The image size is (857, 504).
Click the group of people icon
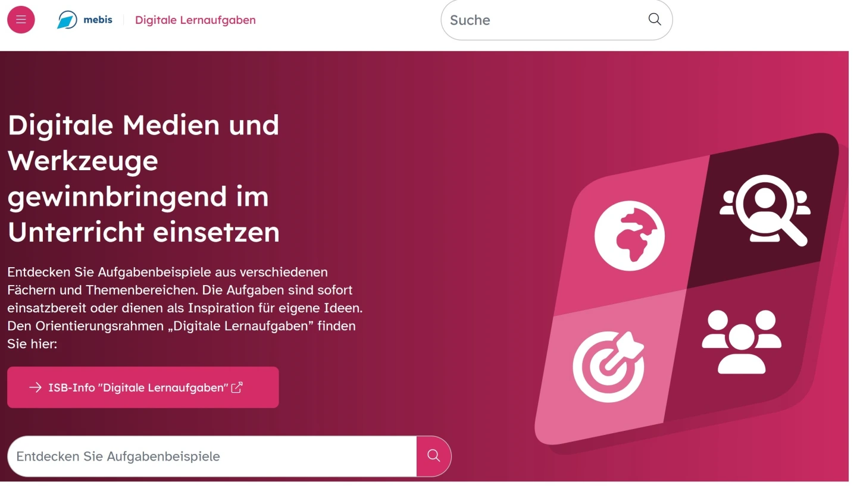click(x=742, y=342)
